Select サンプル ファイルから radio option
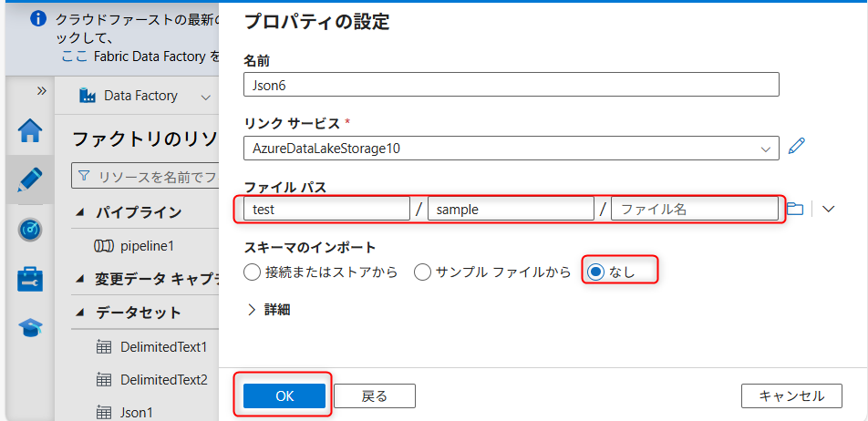Screen dimensions: 868x421 click(423, 272)
